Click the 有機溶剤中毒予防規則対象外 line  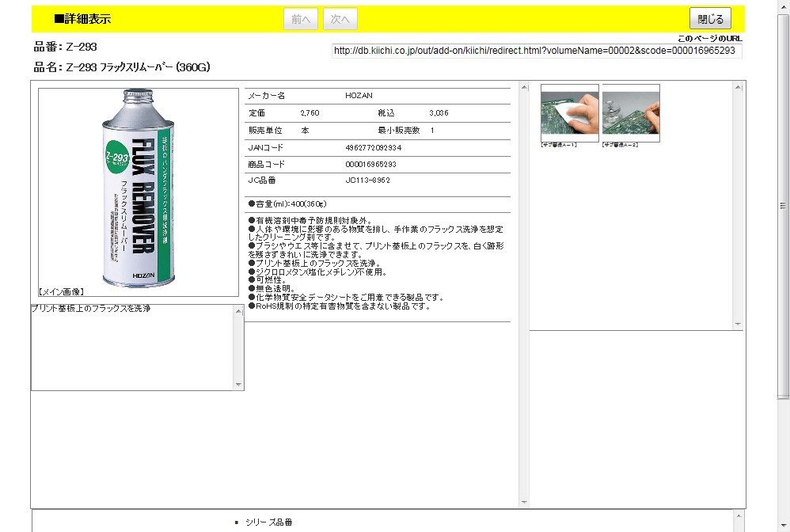coord(310,221)
